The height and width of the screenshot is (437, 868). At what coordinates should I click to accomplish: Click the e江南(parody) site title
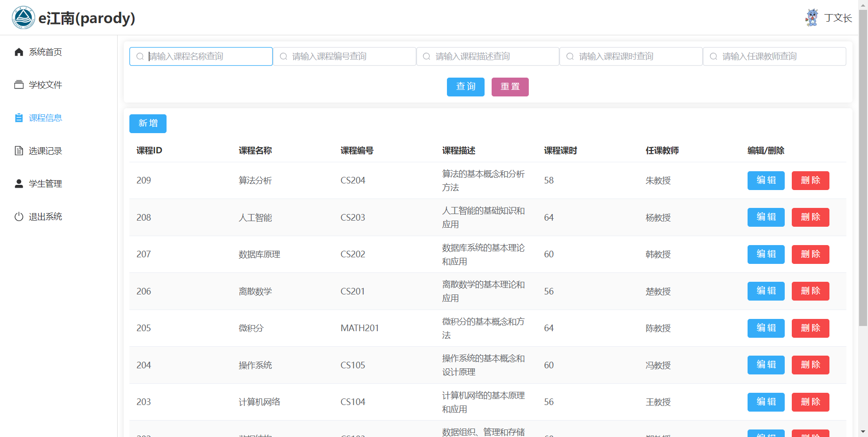point(87,18)
